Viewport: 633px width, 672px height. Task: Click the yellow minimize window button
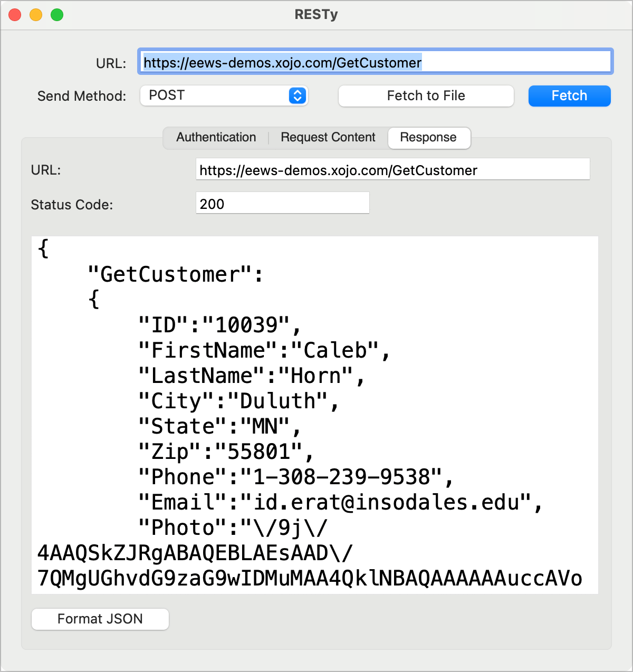point(36,15)
